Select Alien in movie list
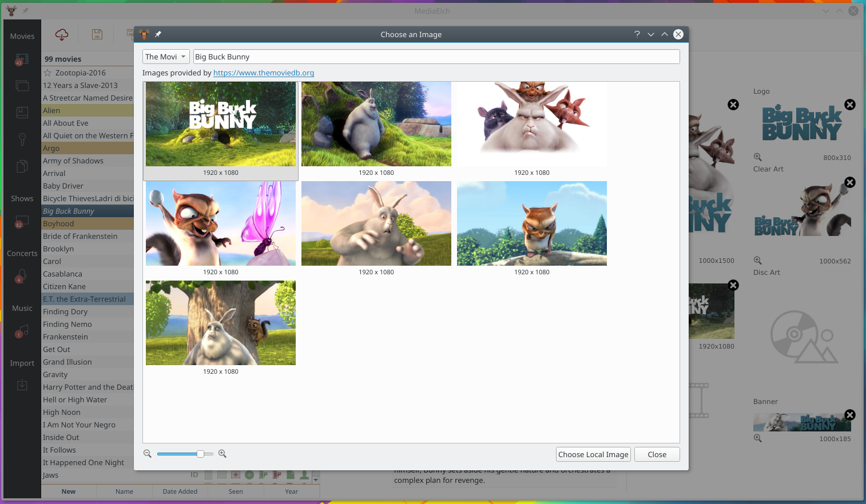 point(88,111)
